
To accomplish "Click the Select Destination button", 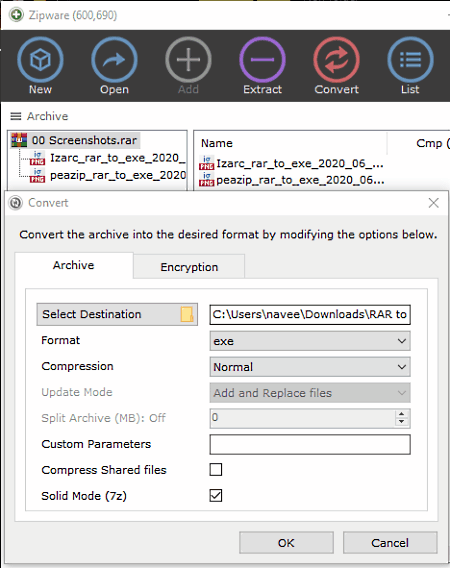I will (x=117, y=314).
